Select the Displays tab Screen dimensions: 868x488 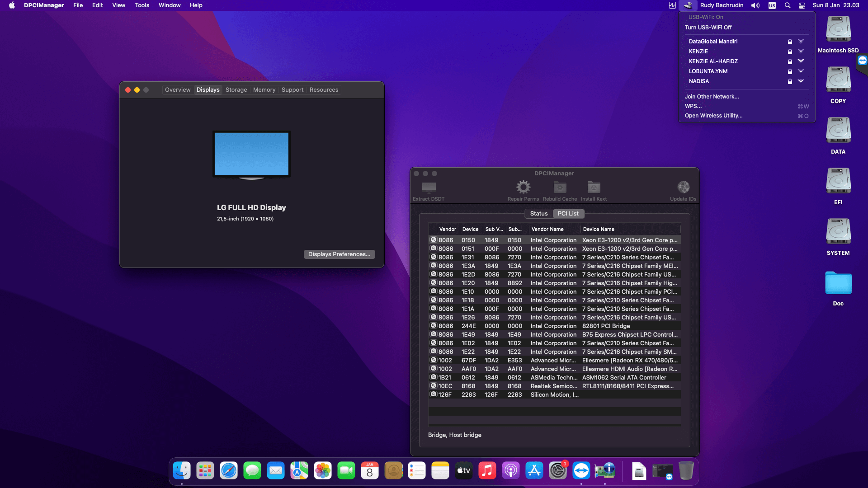[208, 90]
